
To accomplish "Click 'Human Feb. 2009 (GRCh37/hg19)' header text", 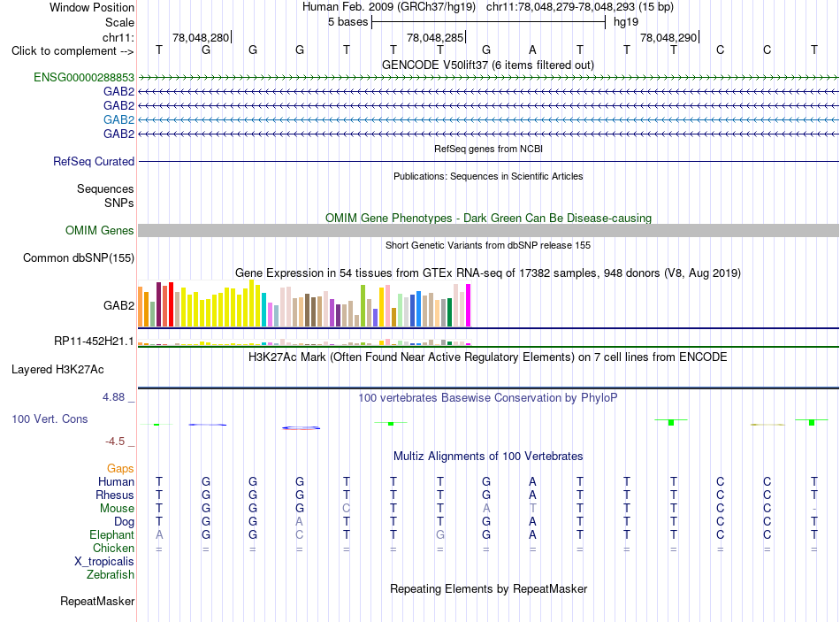I will [389, 7].
